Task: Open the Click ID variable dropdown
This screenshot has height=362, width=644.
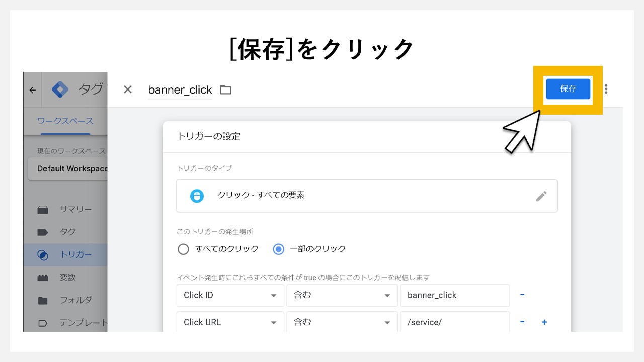Action: pyautogui.click(x=229, y=295)
